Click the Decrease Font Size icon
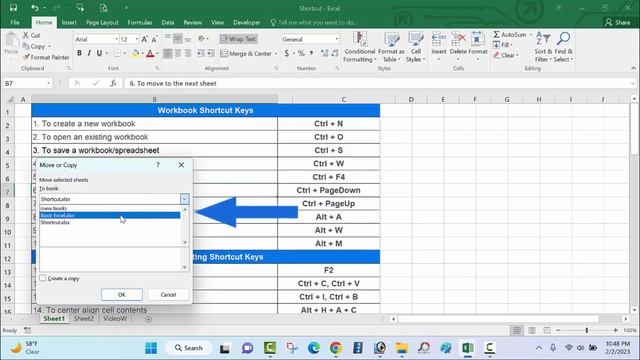The width and height of the screenshot is (640, 360). (154, 39)
